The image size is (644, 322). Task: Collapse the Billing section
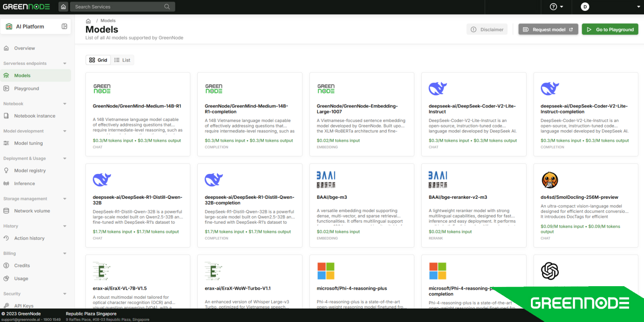[65, 254]
